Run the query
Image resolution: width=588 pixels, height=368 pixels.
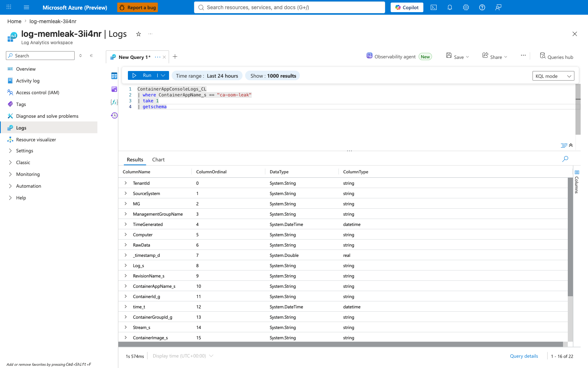click(143, 75)
